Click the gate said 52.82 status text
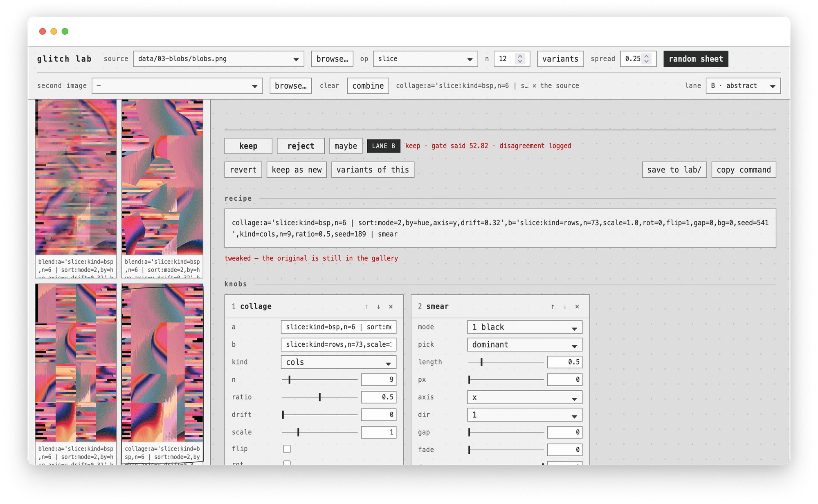This screenshot has width=818, height=504. pos(460,146)
